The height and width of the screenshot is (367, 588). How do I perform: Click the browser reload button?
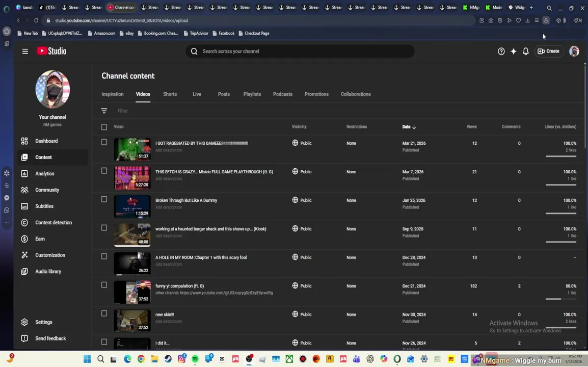coord(36,20)
